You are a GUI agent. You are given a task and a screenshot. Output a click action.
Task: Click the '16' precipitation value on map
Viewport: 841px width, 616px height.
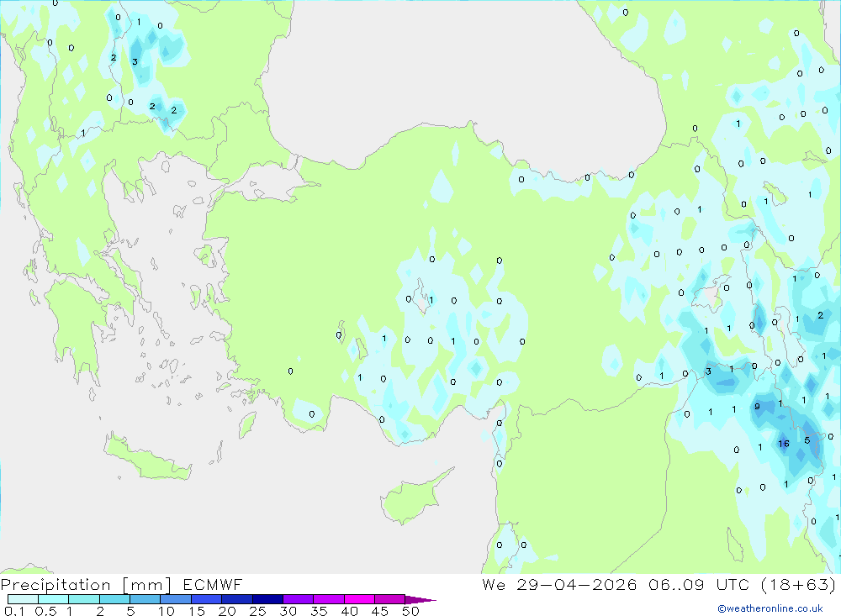click(x=784, y=444)
